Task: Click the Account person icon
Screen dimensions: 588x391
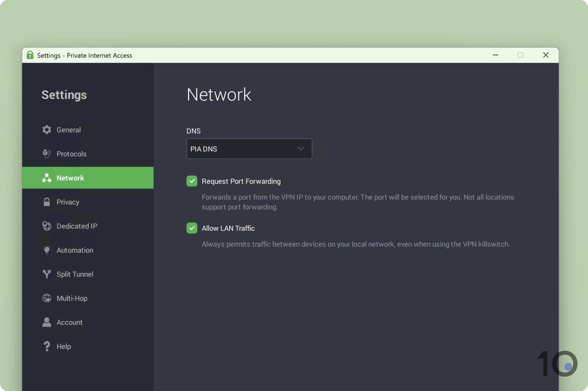Action: 46,322
